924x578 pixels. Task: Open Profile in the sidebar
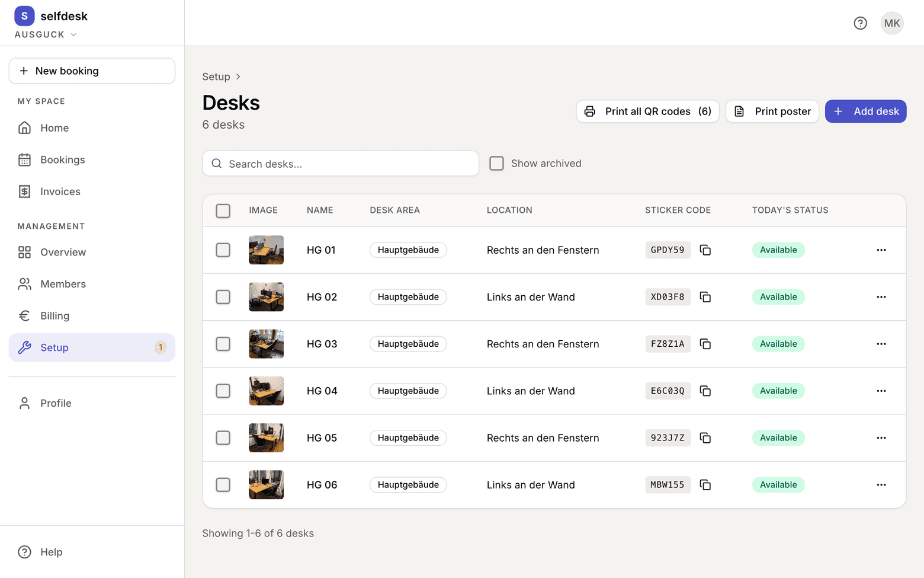92,403
